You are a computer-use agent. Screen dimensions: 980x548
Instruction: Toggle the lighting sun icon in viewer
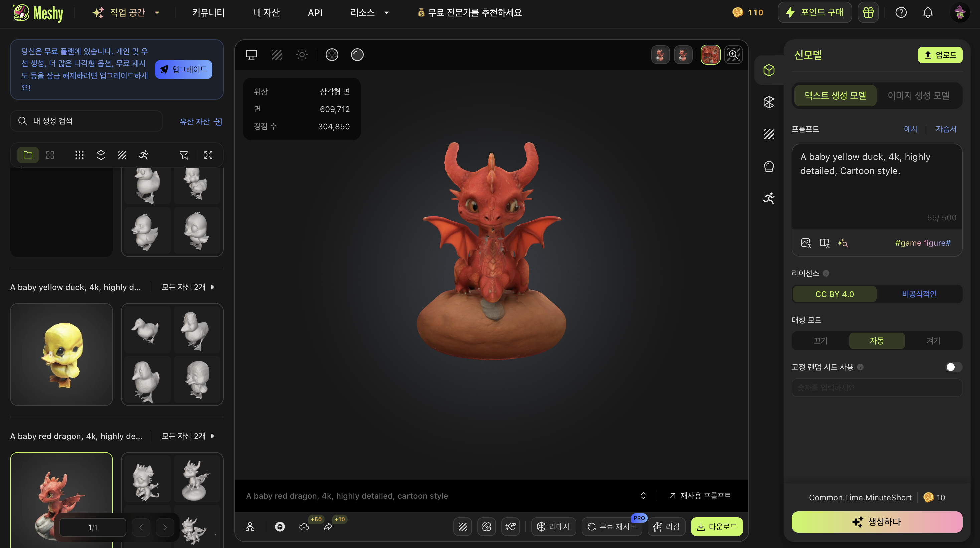click(x=302, y=55)
